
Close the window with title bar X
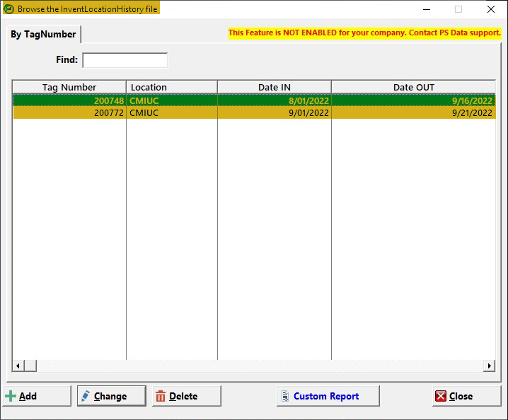point(491,9)
